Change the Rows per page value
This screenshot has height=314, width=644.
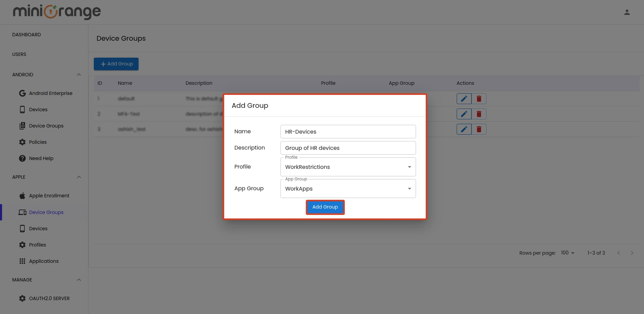567,253
